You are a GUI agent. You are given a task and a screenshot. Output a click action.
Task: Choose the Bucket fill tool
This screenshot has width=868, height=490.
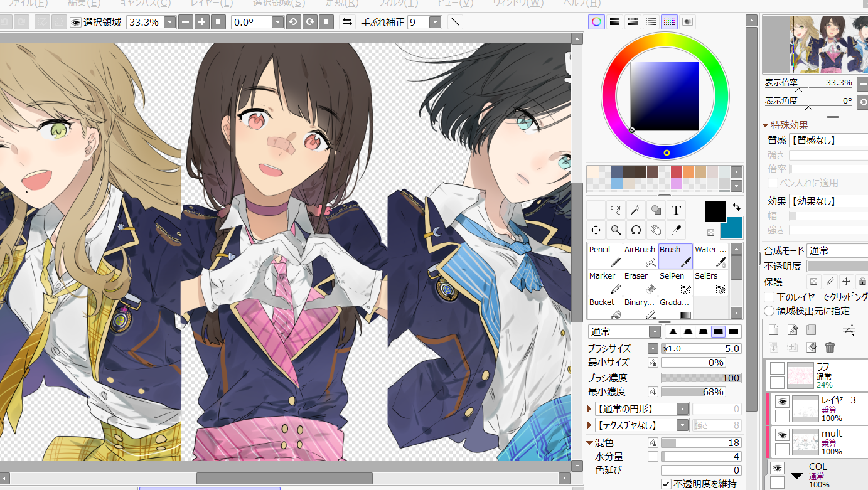[605, 309]
